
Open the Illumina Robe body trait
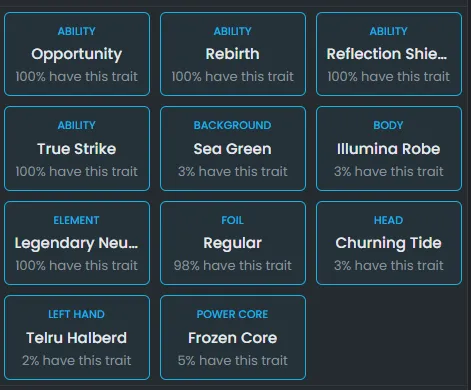(x=389, y=149)
